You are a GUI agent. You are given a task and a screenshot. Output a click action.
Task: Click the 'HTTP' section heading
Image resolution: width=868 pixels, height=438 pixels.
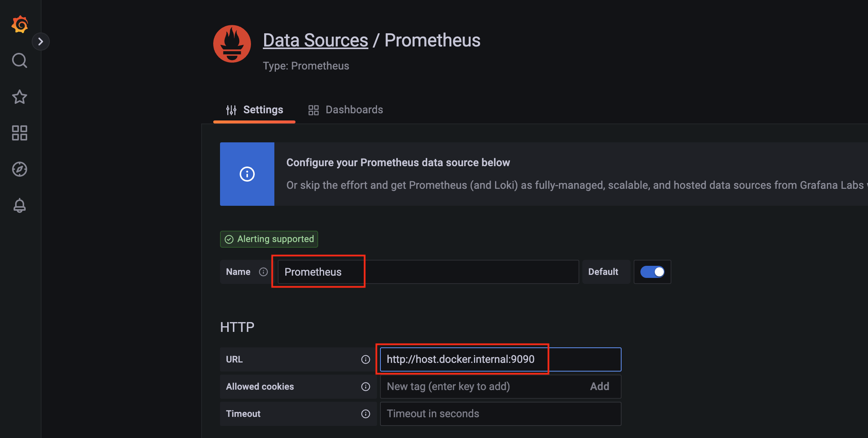(x=237, y=327)
